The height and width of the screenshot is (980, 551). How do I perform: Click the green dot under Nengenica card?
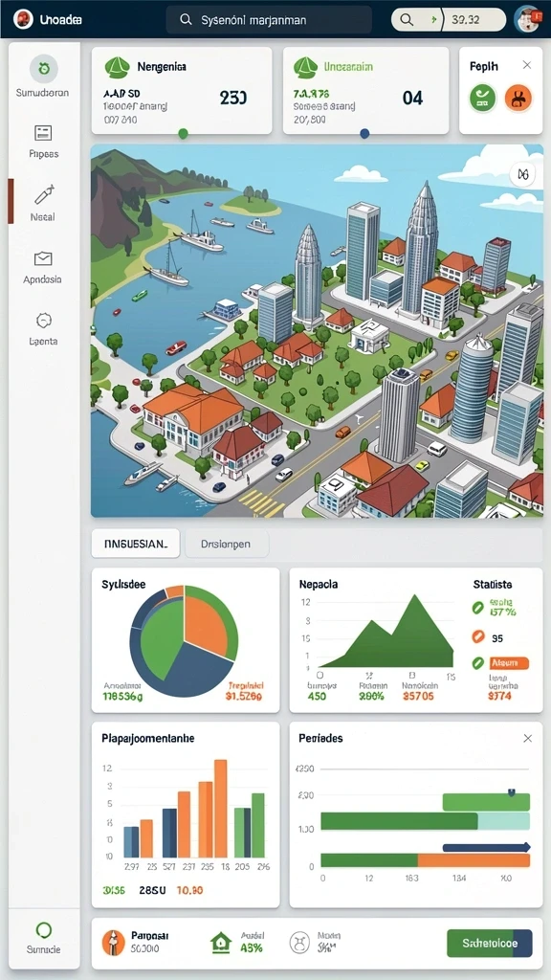pos(183,133)
